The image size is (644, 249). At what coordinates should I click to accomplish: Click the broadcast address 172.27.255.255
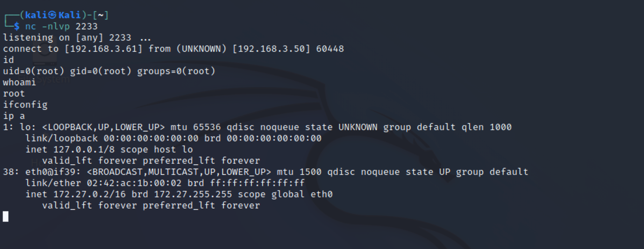point(193,194)
